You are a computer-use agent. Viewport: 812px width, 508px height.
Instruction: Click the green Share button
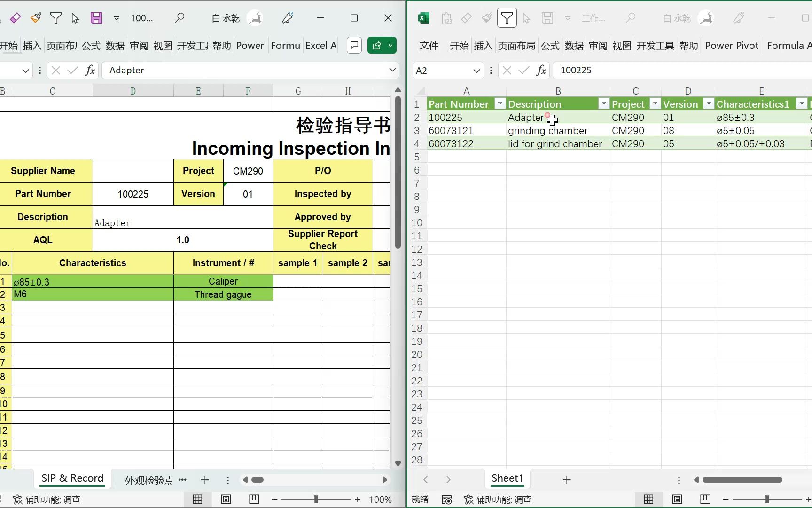(x=377, y=45)
